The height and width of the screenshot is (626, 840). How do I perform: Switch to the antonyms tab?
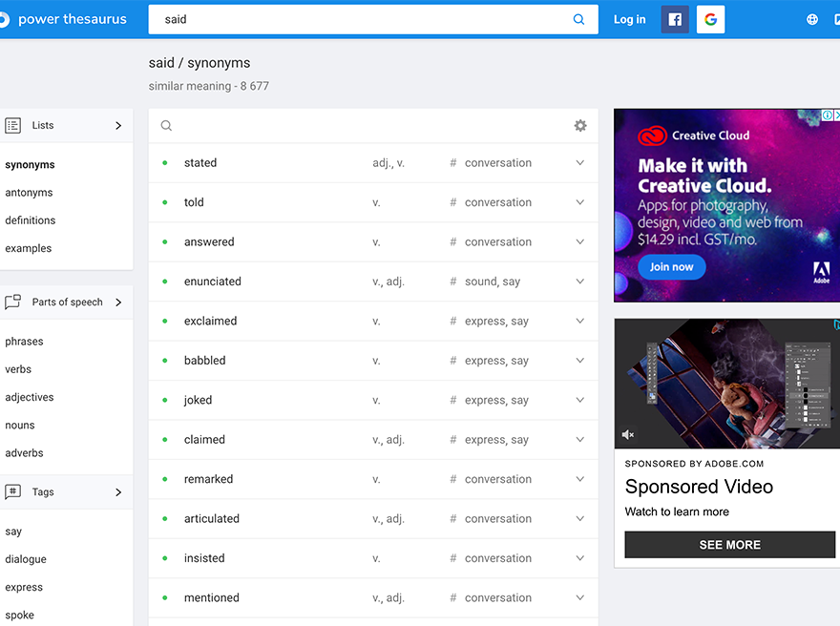click(29, 192)
